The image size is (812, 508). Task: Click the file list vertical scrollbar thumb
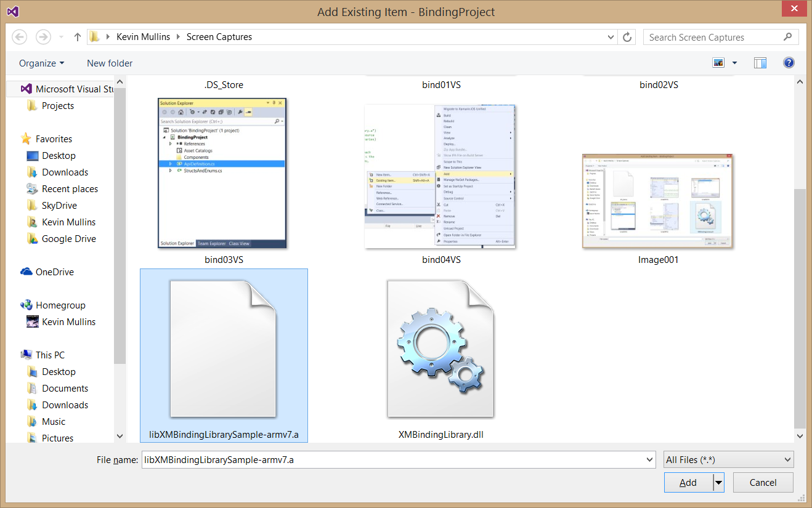click(x=800, y=308)
